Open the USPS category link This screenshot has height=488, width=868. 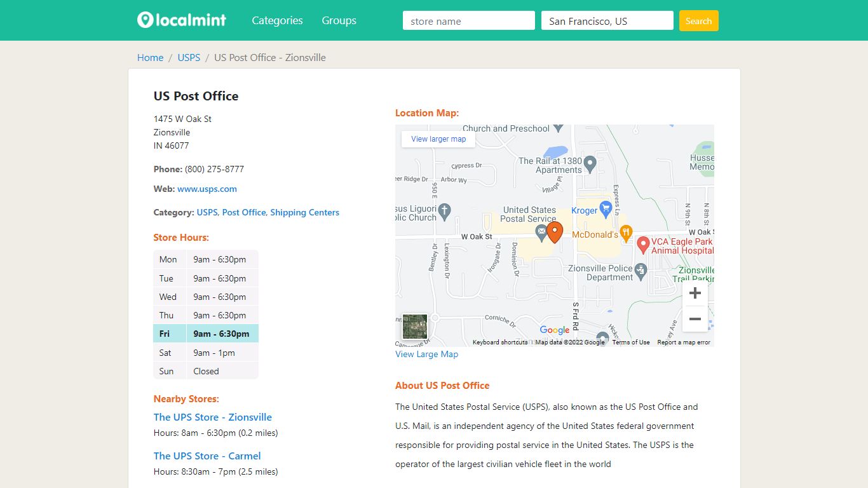(207, 212)
